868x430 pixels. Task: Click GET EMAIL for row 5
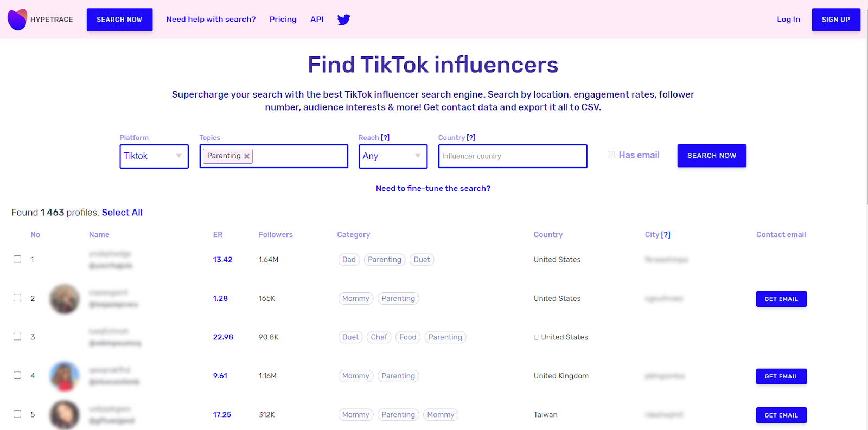pos(781,415)
